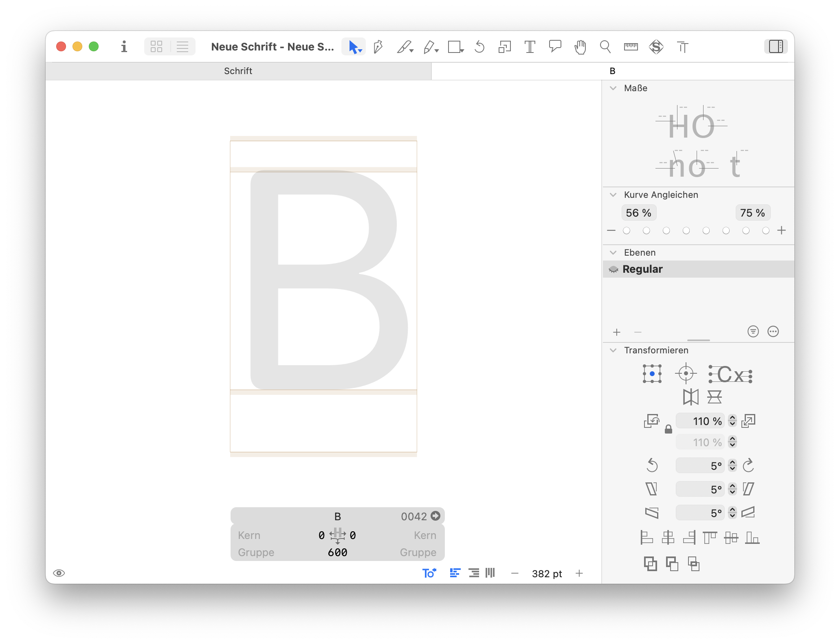Select the Annotation tool
Screen dimensions: 840x644
click(554, 46)
